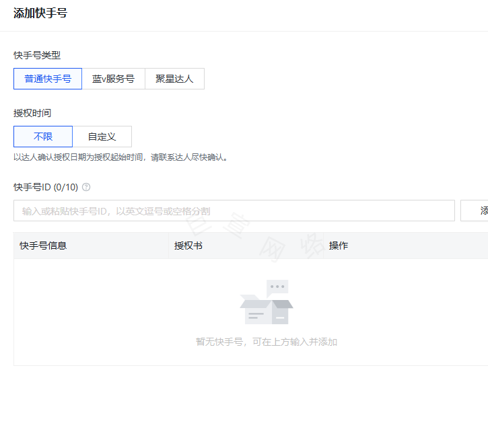Click the 添加快手号 page title
The image size is (488, 448).
tap(40, 13)
